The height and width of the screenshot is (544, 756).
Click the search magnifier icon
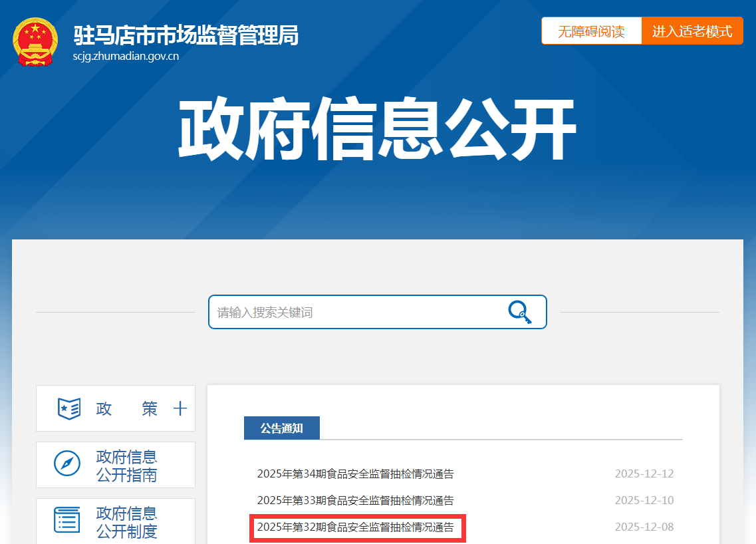click(519, 311)
